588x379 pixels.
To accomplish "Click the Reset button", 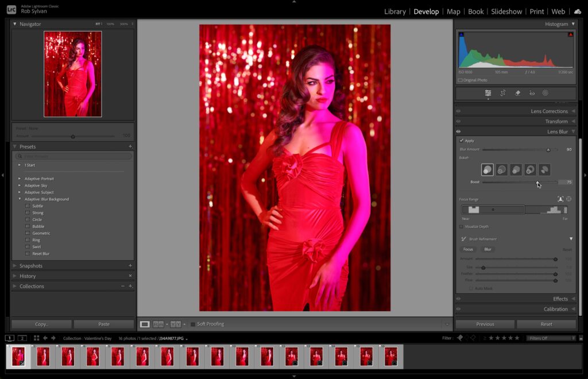I will (547, 324).
